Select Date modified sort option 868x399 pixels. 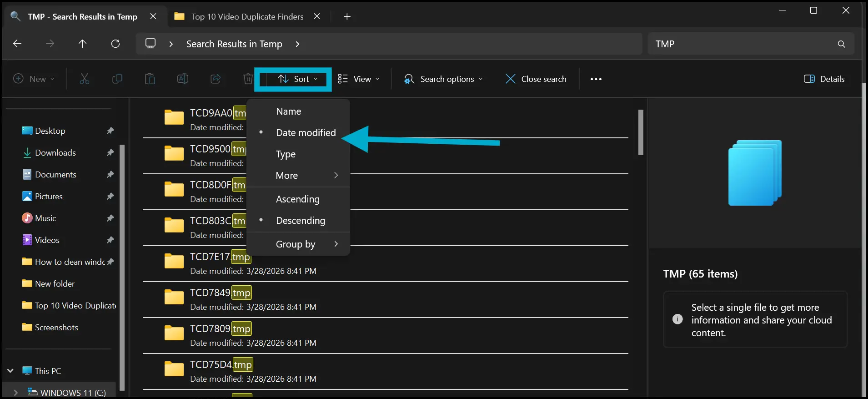pos(298,133)
